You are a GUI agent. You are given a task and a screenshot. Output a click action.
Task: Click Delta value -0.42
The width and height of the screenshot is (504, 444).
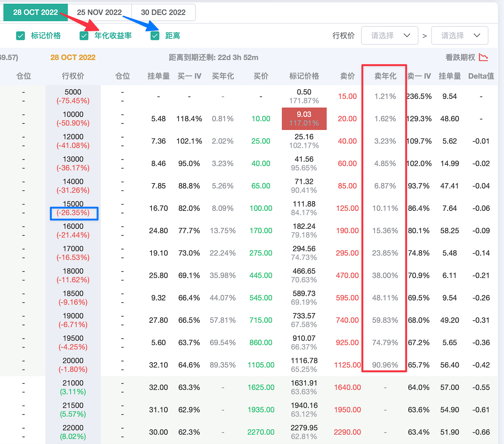pos(481,365)
